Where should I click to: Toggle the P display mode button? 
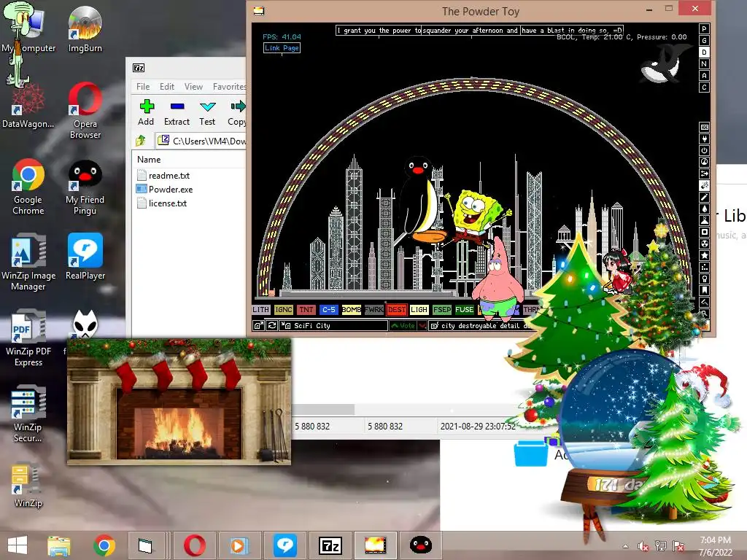click(x=704, y=28)
